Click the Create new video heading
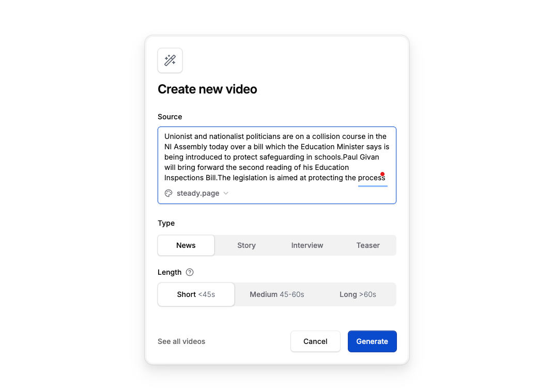This screenshot has width=553, height=392. tap(207, 89)
